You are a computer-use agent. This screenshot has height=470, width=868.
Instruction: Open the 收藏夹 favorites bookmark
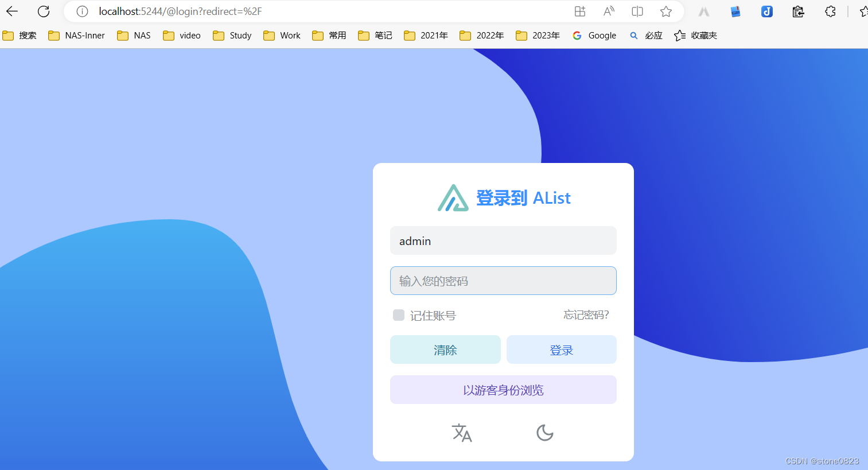point(696,36)
